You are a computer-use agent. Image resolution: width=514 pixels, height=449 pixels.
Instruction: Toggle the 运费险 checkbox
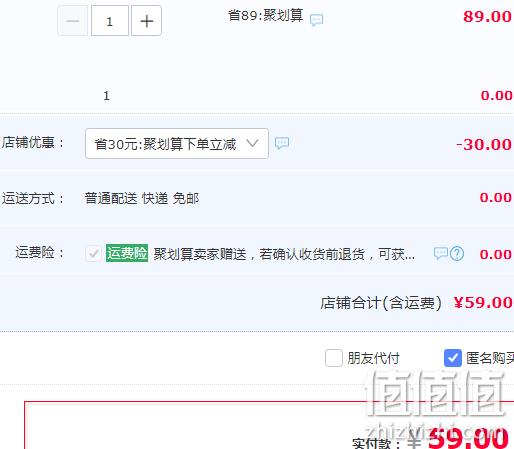[x=93, y=254]
